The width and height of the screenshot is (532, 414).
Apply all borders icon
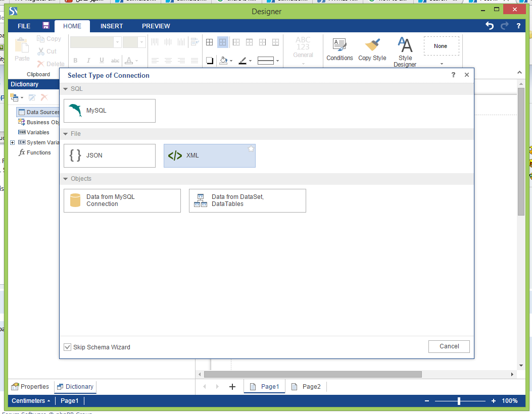209,42
